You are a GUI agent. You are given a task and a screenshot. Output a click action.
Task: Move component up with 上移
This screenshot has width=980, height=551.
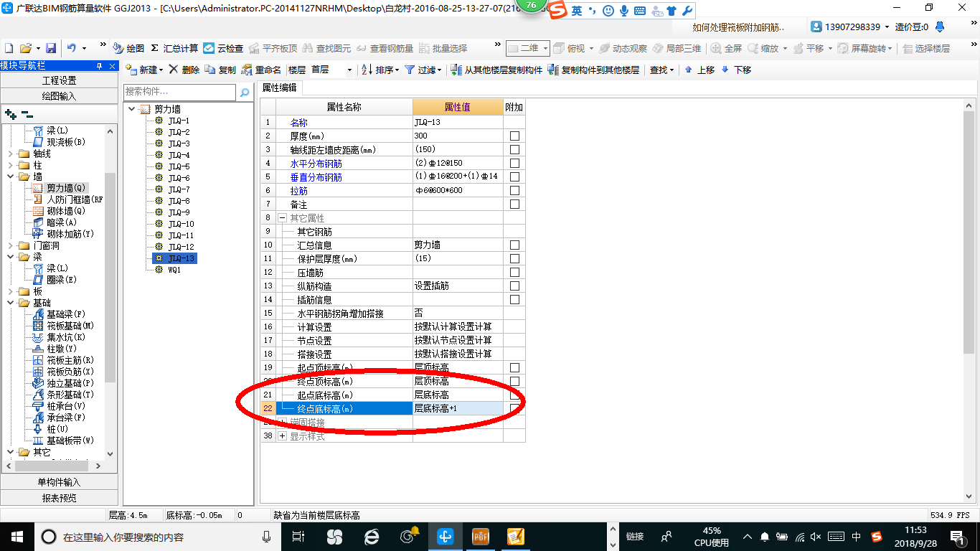(699, 70)
